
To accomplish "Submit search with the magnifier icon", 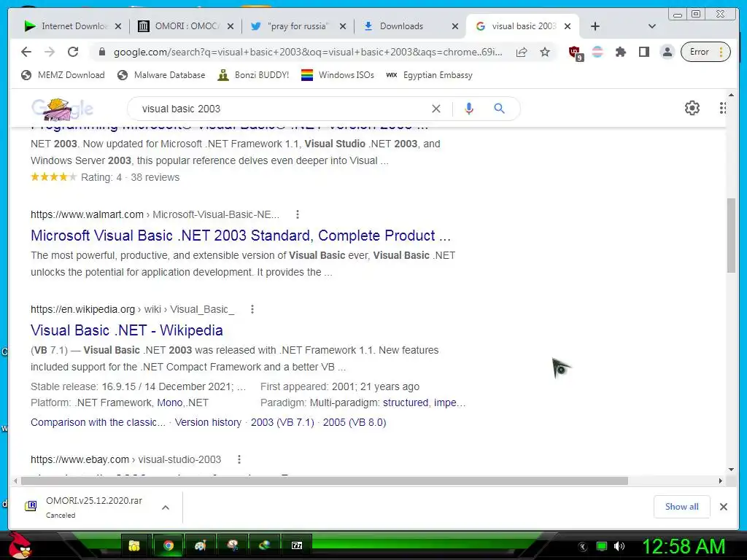I will click(499, 109).
